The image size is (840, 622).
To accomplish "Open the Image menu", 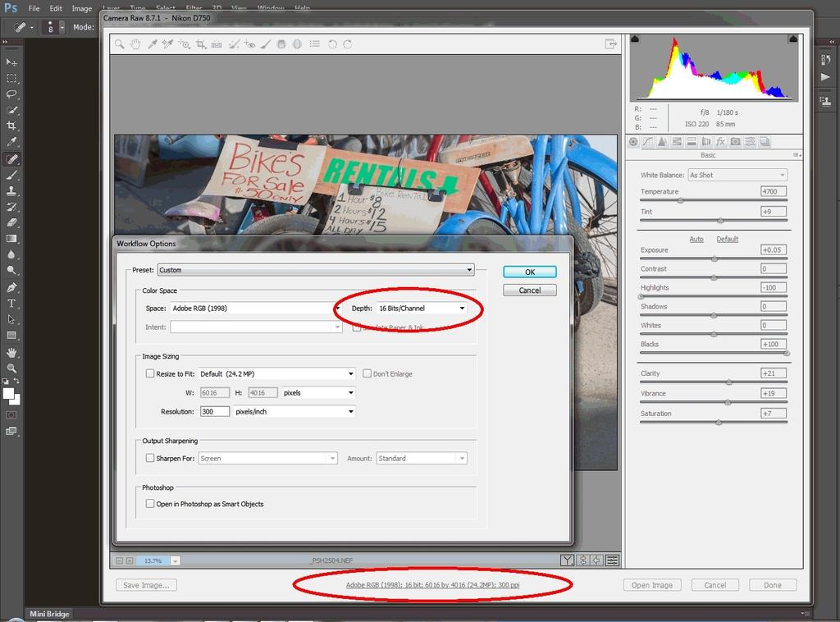I will point(82,8).
